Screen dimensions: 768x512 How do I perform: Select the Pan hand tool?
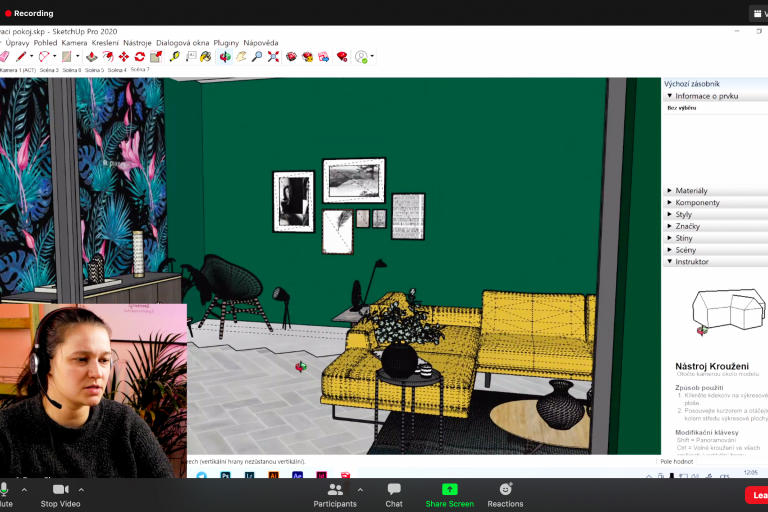pos(241,57)
